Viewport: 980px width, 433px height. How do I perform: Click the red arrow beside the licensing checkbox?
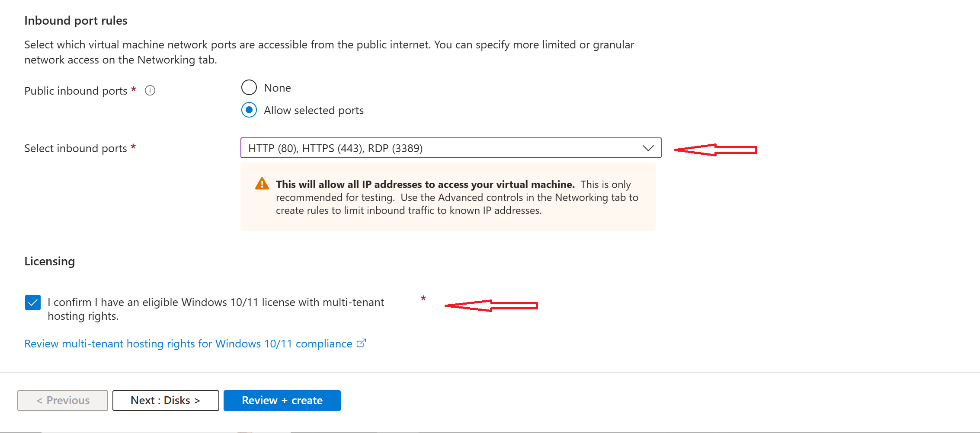[491, 306]
